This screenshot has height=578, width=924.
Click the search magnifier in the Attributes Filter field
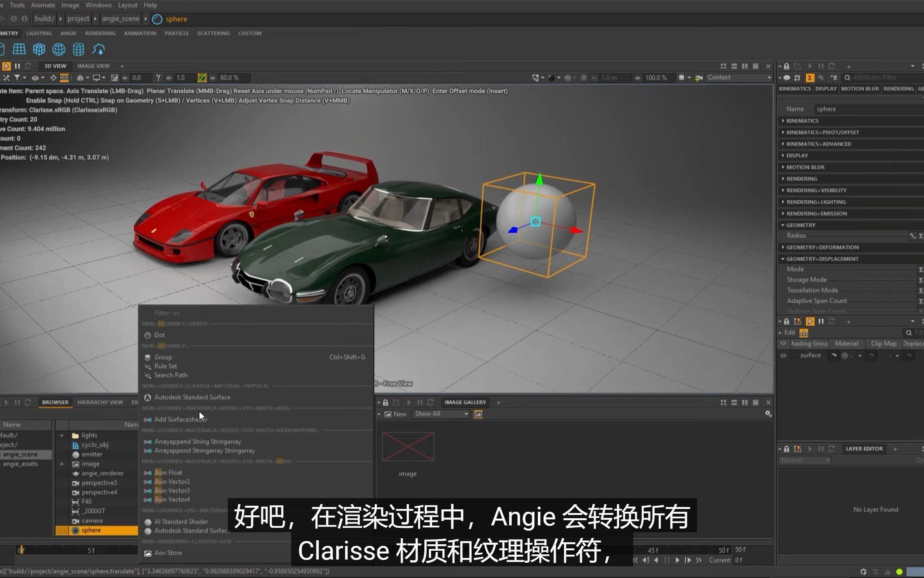click(x=847, y=77)
